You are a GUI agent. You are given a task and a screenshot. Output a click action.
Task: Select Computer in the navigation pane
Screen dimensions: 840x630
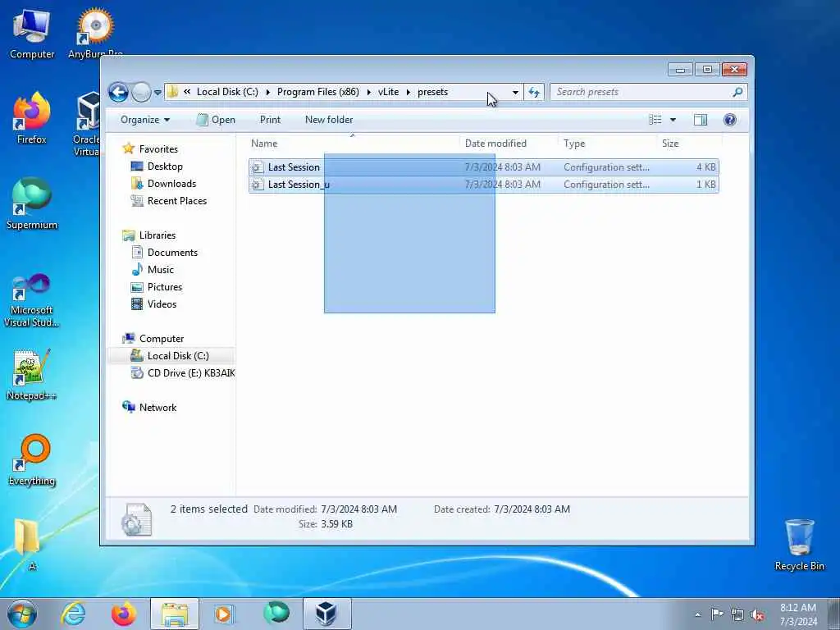(162, 339)
